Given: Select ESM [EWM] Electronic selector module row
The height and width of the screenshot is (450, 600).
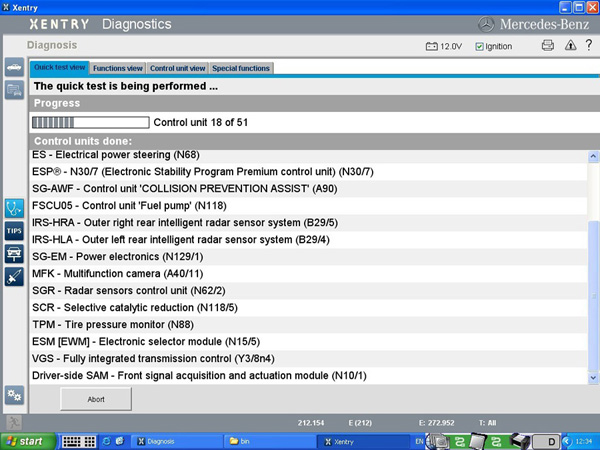Looking at the screenshot, I should click(x=308, y=341).
